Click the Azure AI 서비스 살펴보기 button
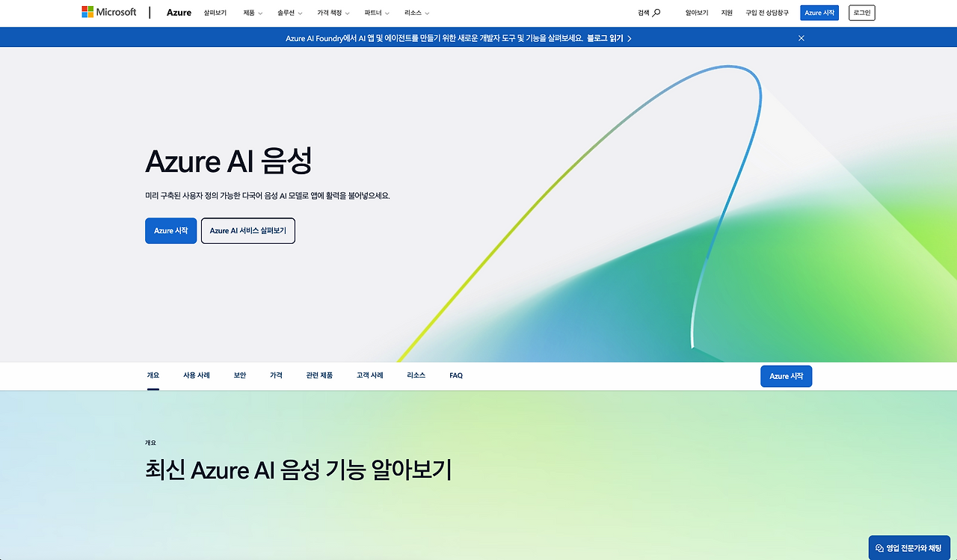Screen dimensions: 957x560 coord(247,230)
